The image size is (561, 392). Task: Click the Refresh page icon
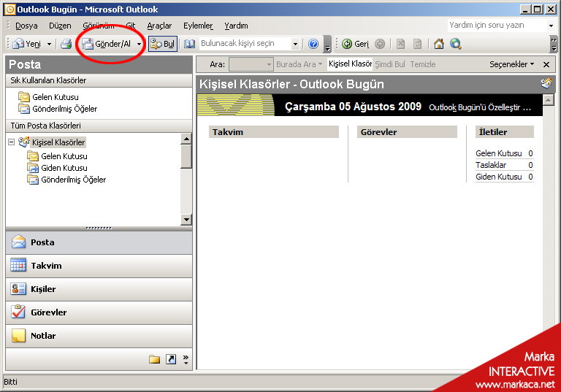418,44
